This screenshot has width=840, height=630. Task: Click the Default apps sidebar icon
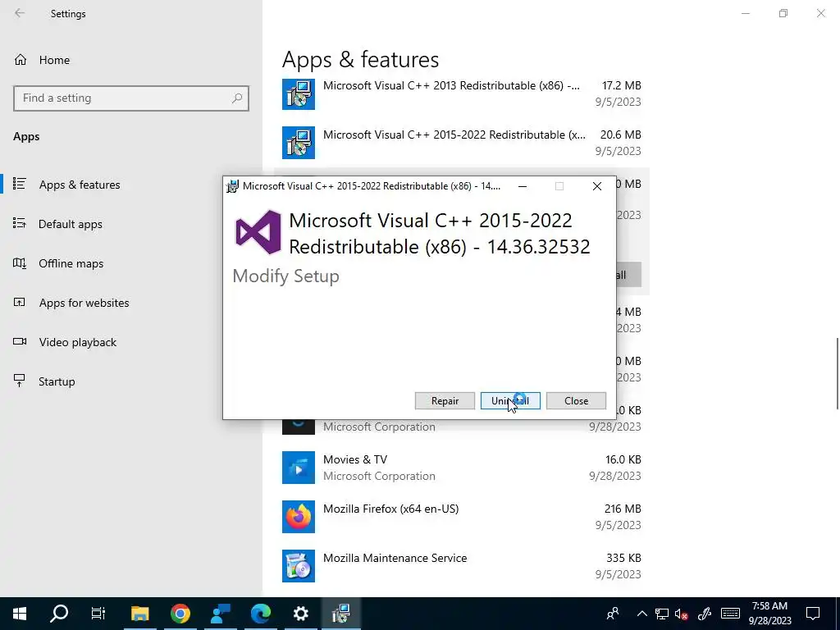[20, 223]
